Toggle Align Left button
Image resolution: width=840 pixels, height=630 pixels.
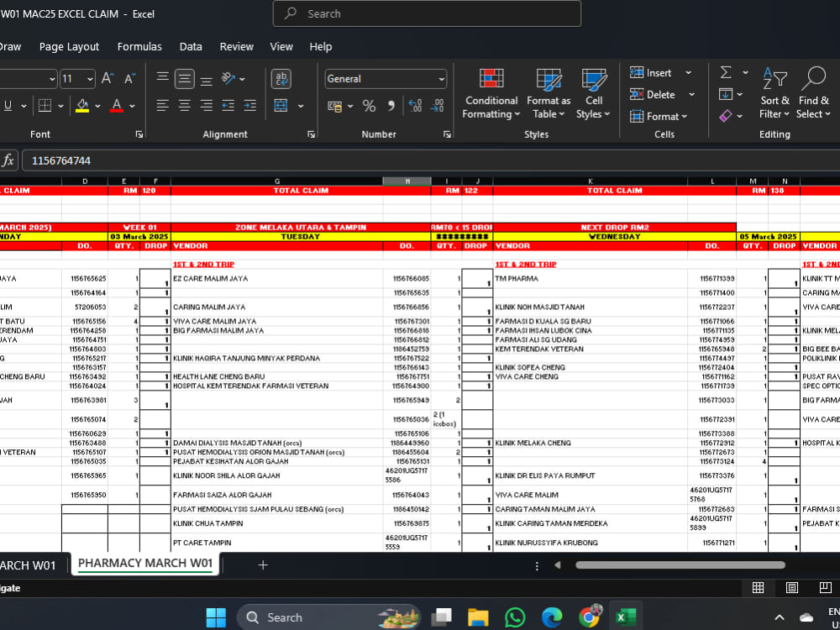coord(163,106)
